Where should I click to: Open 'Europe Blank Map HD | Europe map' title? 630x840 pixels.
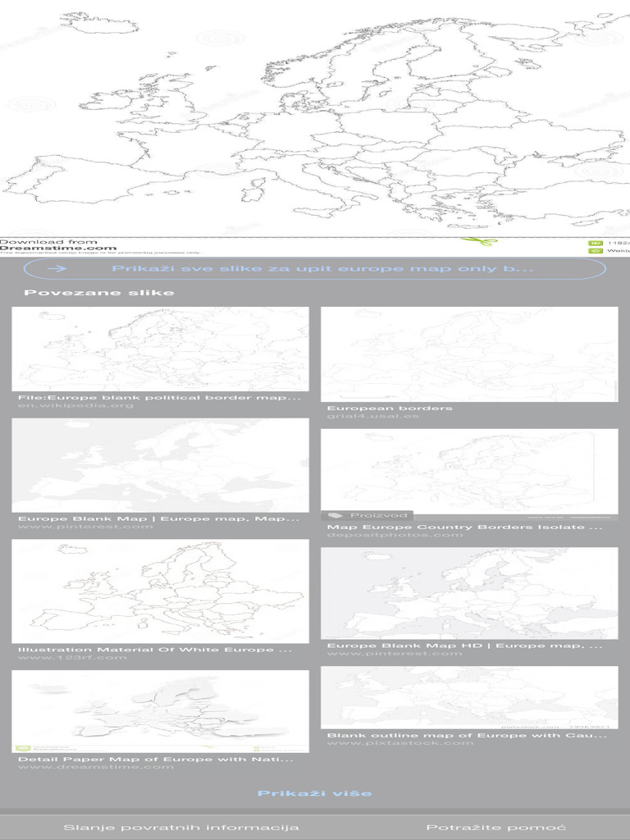(465, 646)
